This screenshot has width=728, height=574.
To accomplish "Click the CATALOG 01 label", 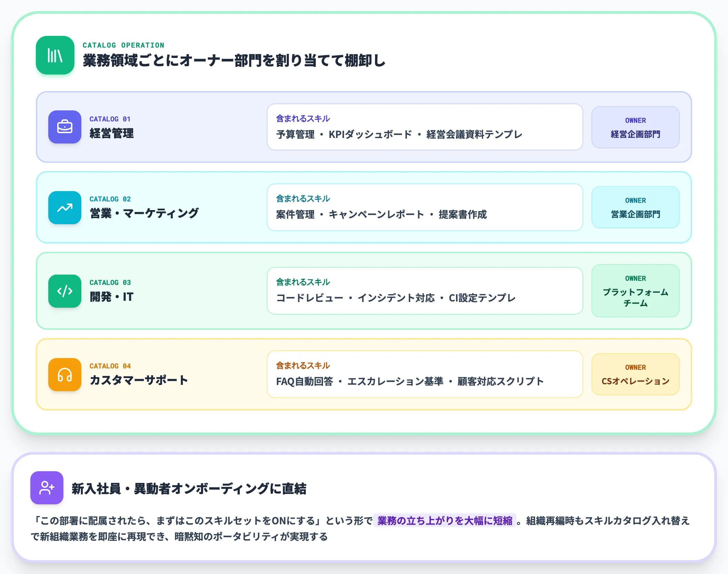I will click(x=110, y=119).
